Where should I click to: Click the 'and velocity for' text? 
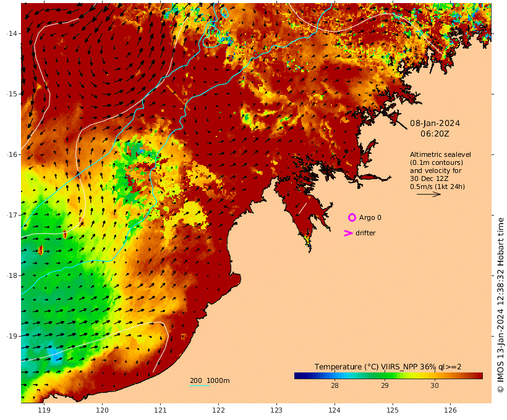click(436, 170)
